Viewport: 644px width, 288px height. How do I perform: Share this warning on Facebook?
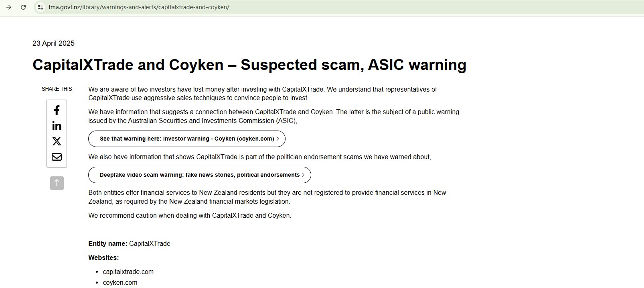(57, 110)
